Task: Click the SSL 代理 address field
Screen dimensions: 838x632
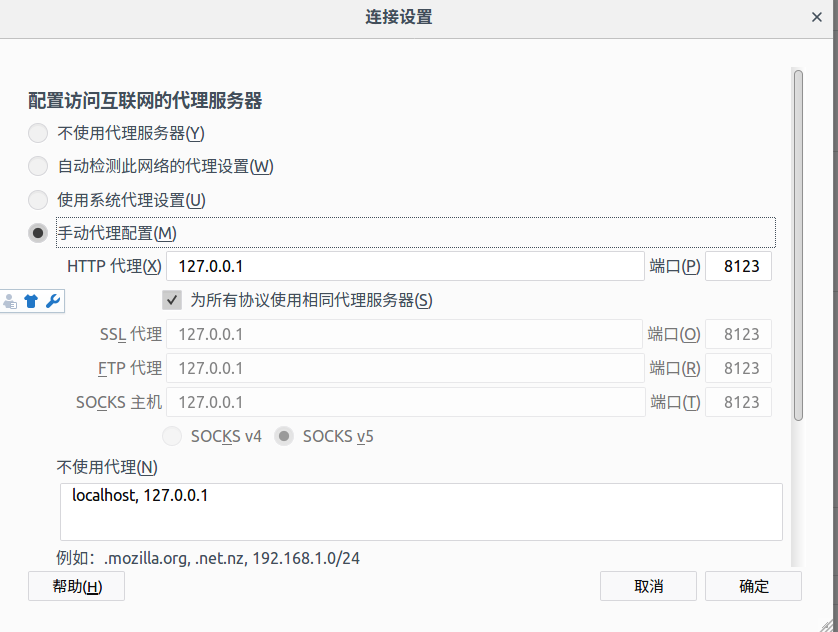Action: coord(405,334)
